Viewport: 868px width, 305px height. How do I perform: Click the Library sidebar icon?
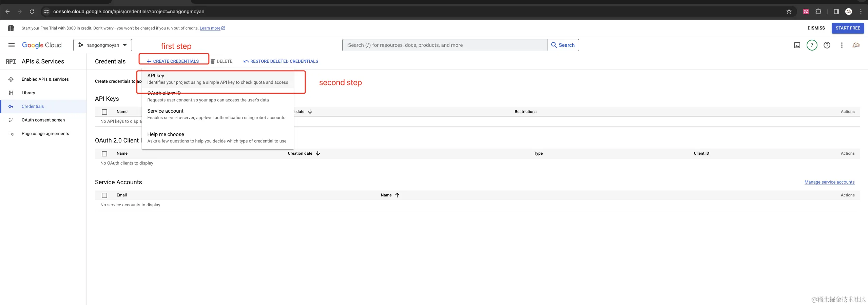(11, 93)
